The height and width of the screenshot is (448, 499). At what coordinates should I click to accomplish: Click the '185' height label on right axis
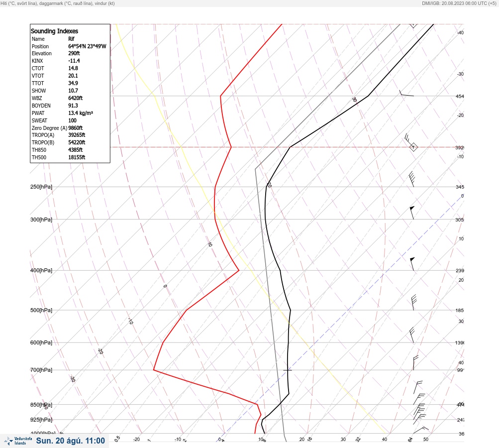click(460, 311)
